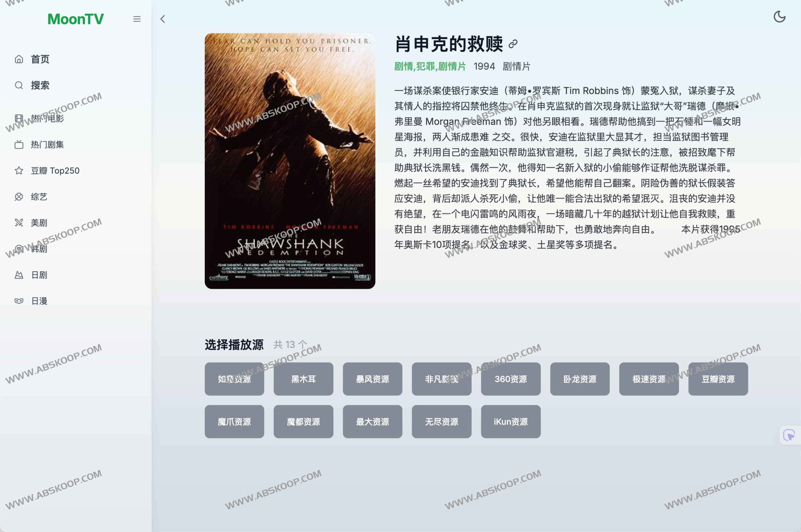Click the home icon beside 首页
The height and width of the screenshot is (532, 801).
point(19,59)
